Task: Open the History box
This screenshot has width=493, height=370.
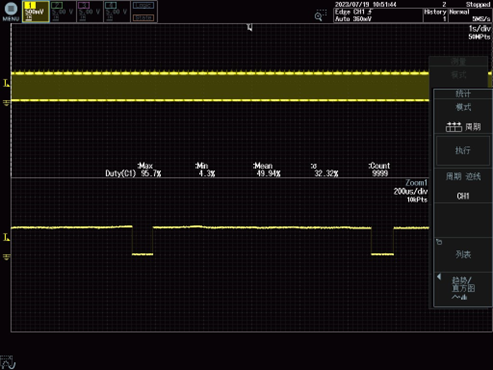Action: [x=435, y=15]
